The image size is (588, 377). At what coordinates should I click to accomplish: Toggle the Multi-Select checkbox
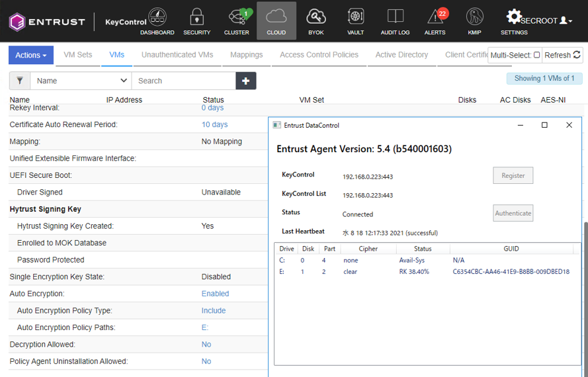point(536,55)
